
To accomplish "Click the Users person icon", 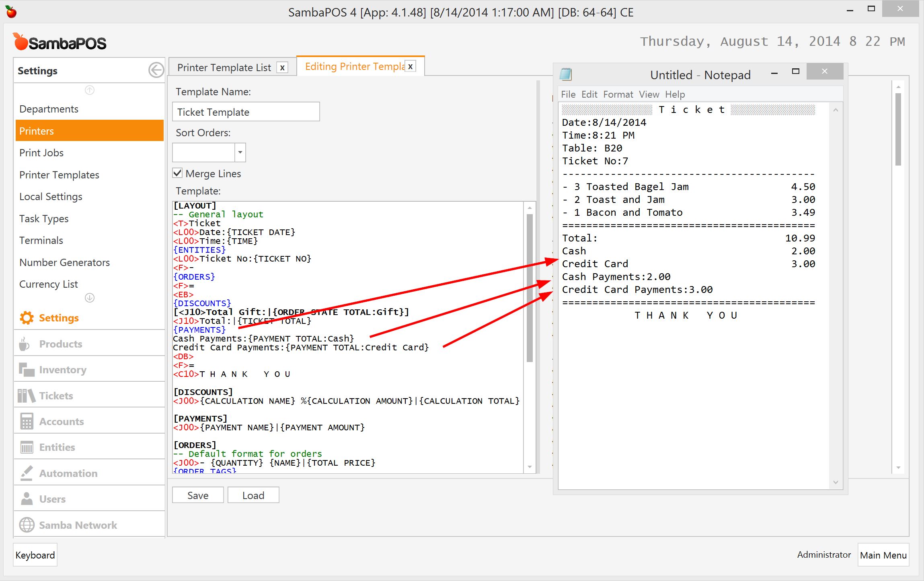I will [x=27, y=499].
